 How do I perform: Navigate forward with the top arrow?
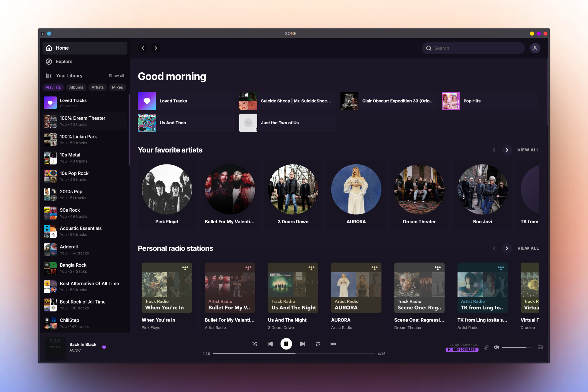(x=156, y=48)
